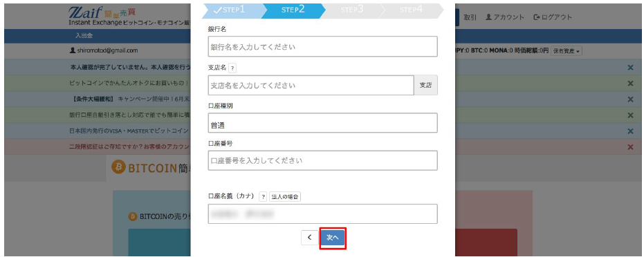Go to the STEP1 tab
Viewport: 644px width, 257px height.
click(x=231, y=10)
